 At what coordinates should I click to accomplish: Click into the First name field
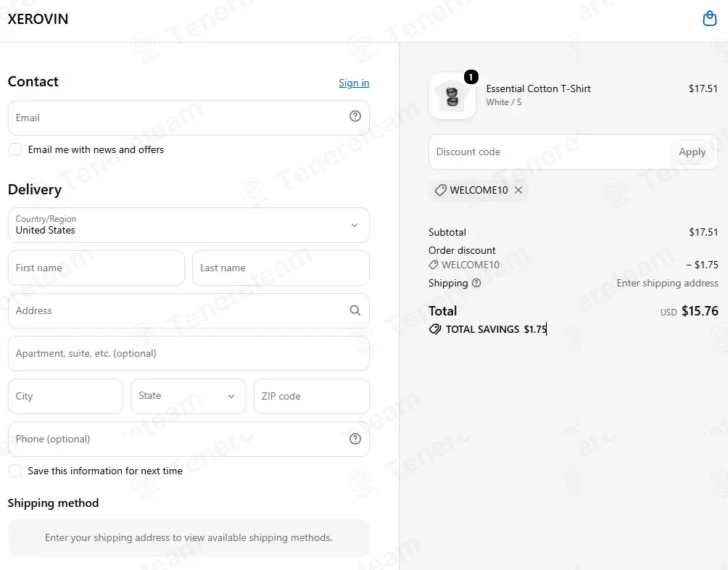tap(96, 268)
